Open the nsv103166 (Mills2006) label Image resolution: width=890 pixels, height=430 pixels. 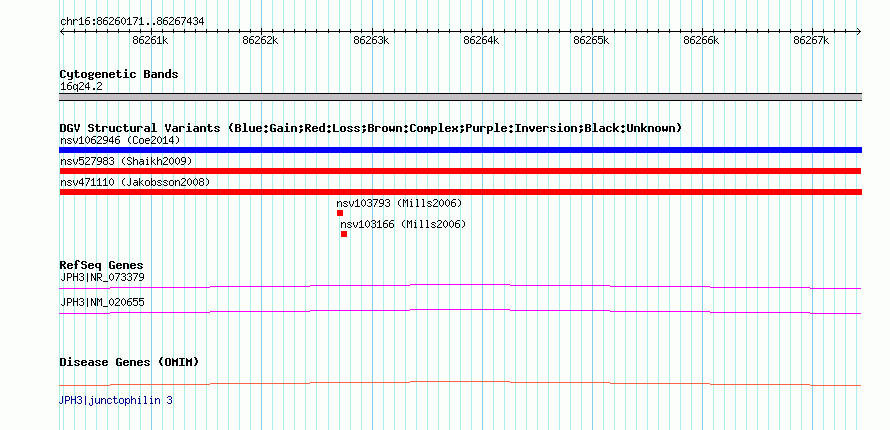tap(403, 224)
